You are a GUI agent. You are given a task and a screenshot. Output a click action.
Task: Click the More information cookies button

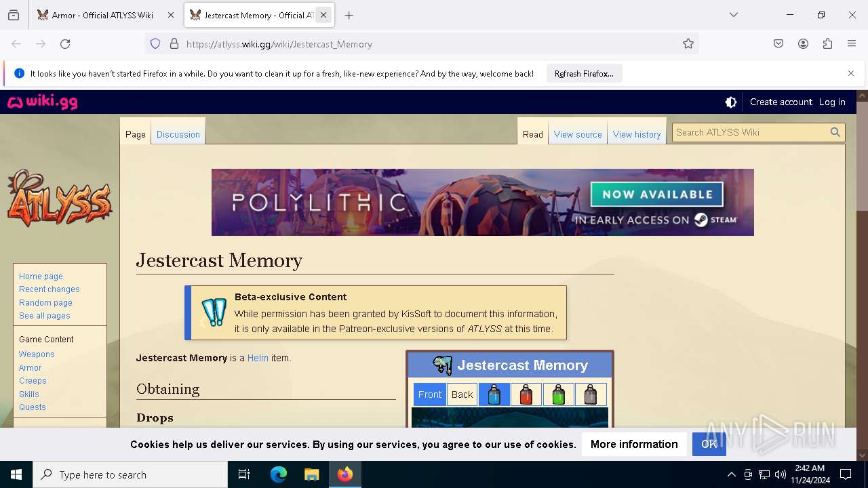pyautogui.click(x=634, y=444)
